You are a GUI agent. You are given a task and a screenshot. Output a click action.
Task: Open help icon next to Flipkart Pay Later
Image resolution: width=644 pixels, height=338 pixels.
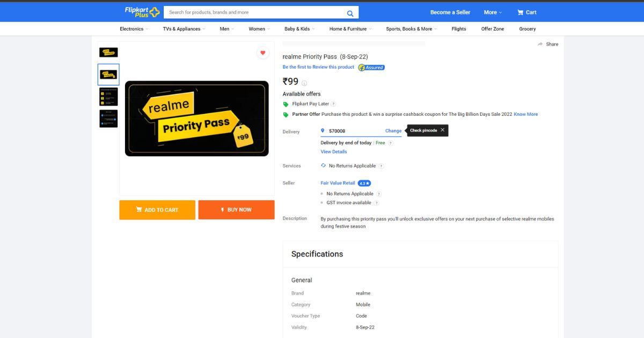tap(333, 104)
